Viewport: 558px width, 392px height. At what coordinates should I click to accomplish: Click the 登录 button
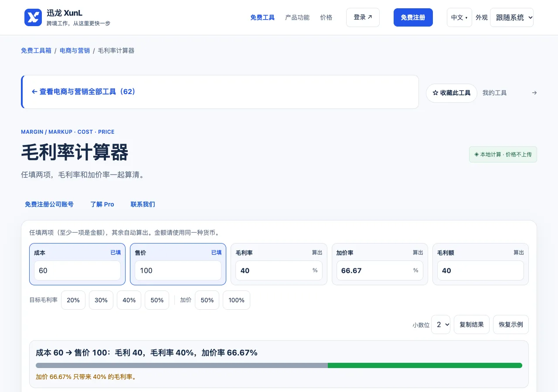tap(363, 17)
